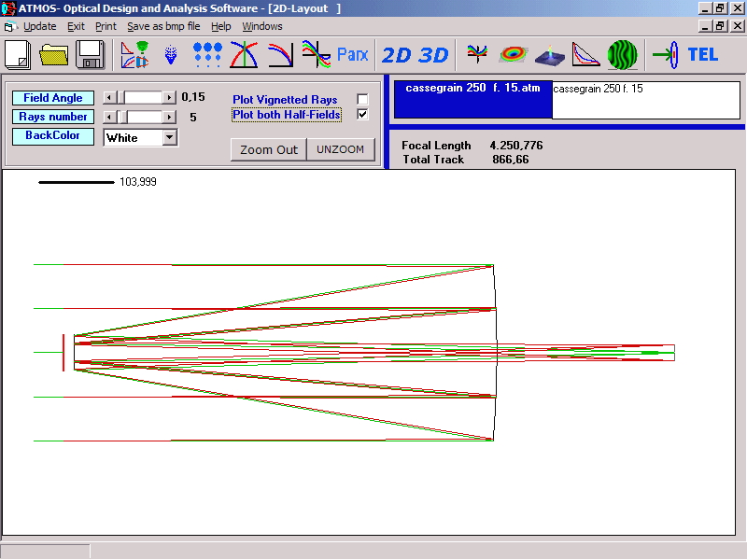747x560 pixels.
Task: Expand the BackColor dropdown
Action: click(169, 137)
